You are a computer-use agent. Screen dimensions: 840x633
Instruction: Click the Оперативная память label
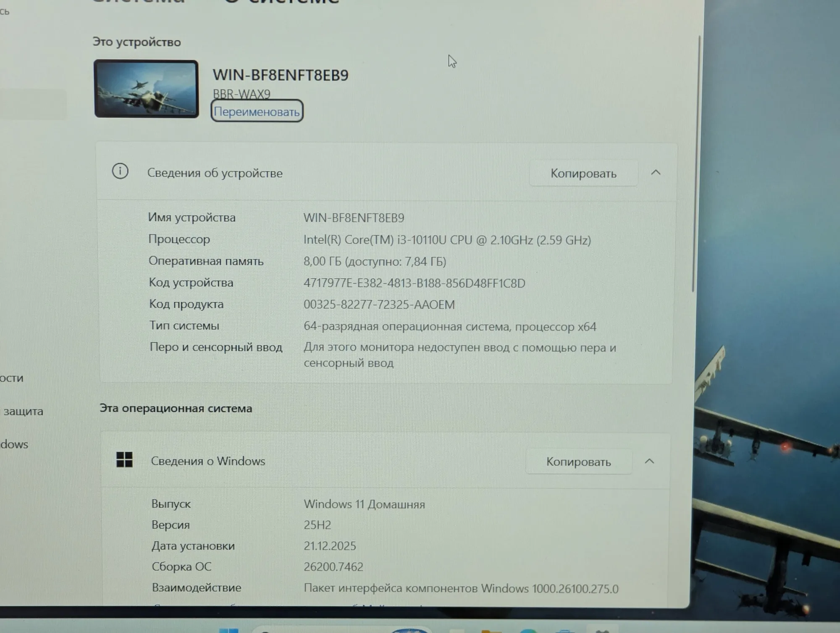point(206,261)
